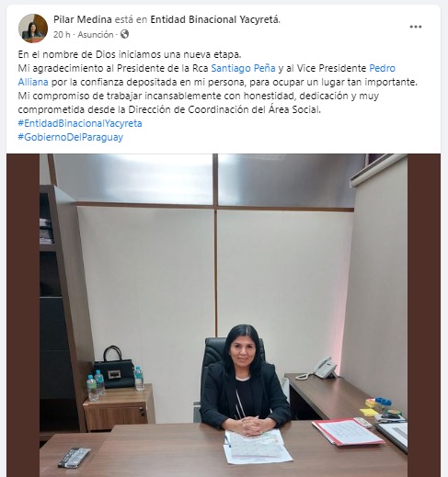Open the post's 20 h timestamp
This screenshot has width=448, height=477.
pyautogui.click(x=62, y=35)
